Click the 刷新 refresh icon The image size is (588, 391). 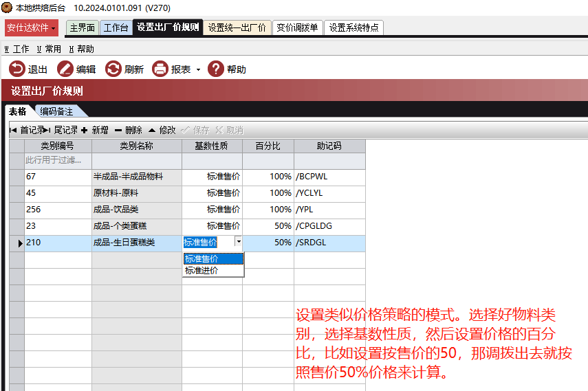tap(113, 69)
